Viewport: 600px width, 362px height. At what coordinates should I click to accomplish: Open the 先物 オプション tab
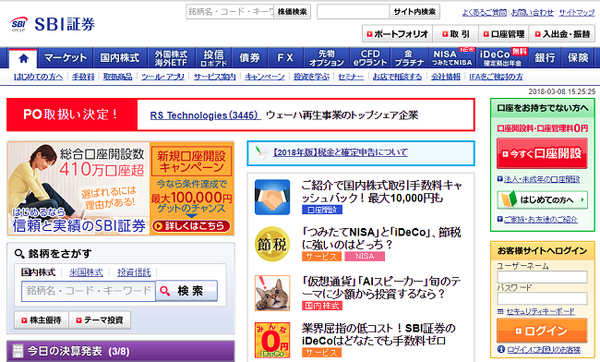[326, 58]
